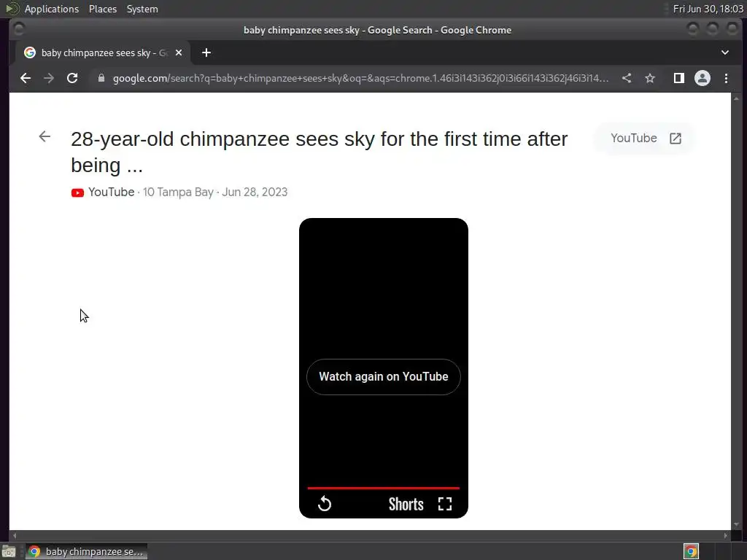This screenshot has width=747, height=560.
Task: Open the Chrome three-dot menu
Action: click(726, 78)
